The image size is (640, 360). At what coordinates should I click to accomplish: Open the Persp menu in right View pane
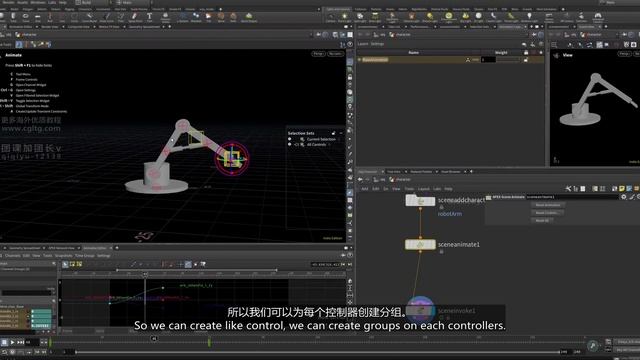624,53
